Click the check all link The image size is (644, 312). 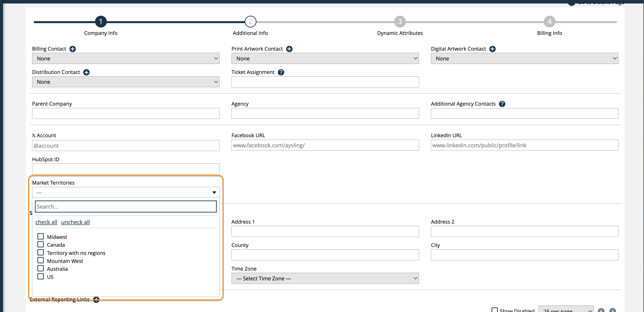pyautogui.click(x=46, y=222)
